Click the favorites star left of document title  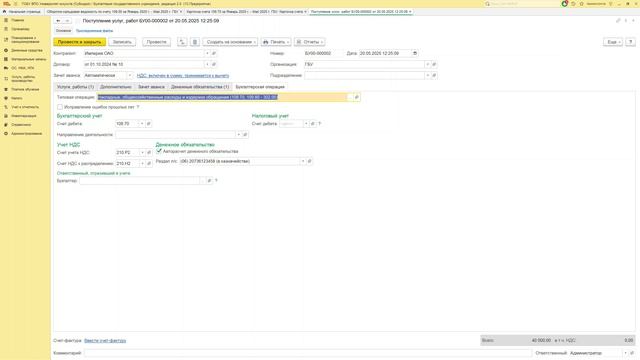click(78, 21)
